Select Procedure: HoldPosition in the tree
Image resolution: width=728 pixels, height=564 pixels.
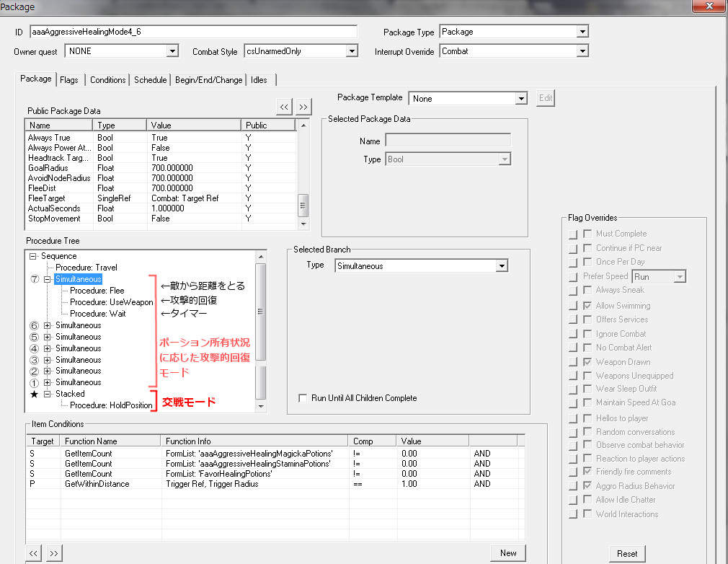[111, 405]
